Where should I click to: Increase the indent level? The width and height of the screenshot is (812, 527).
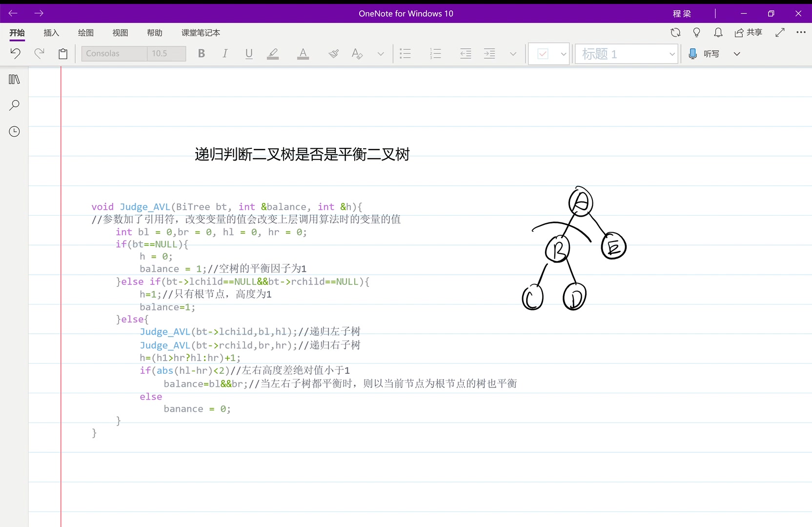[489, 54]
